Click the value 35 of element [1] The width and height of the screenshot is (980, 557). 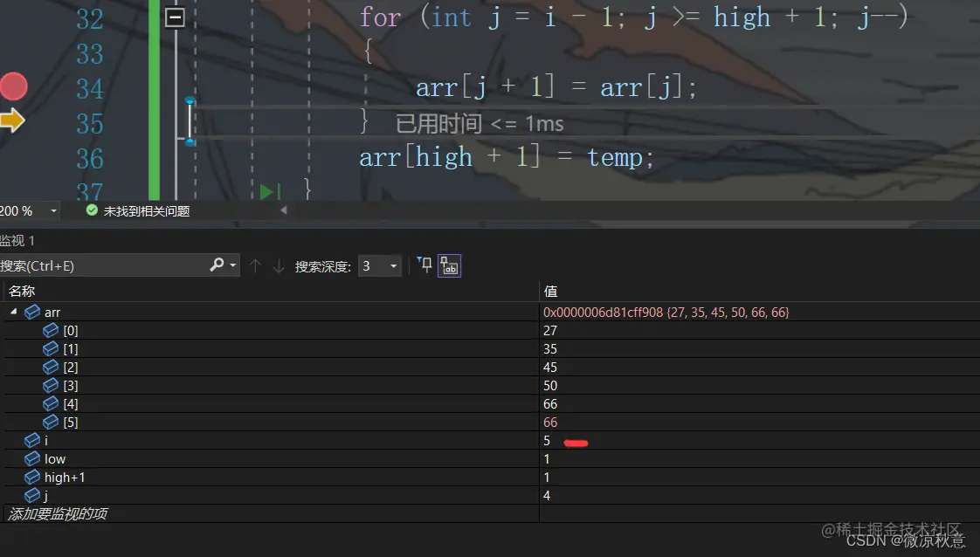click(x=550, y=348)
